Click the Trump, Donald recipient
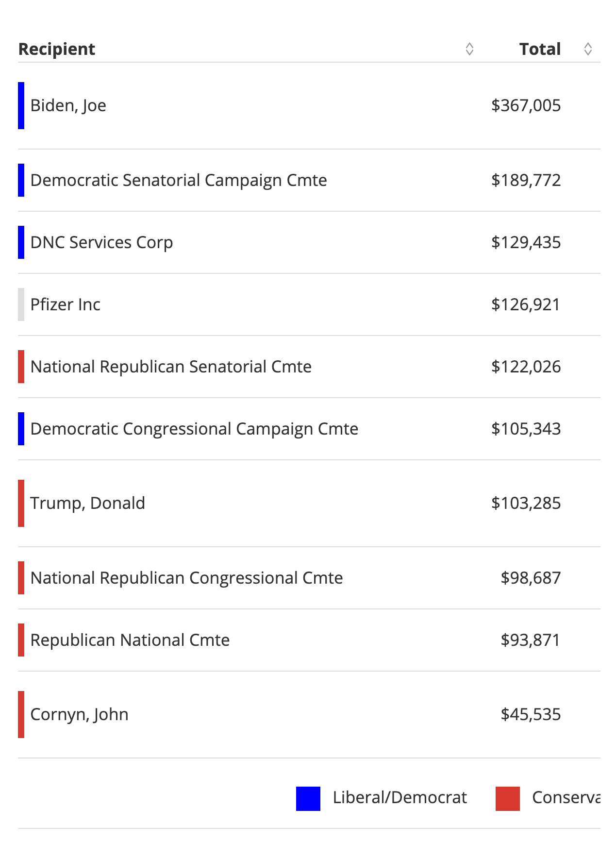The image size is (616, 842). pyautogui.click(x=88, y=503)
